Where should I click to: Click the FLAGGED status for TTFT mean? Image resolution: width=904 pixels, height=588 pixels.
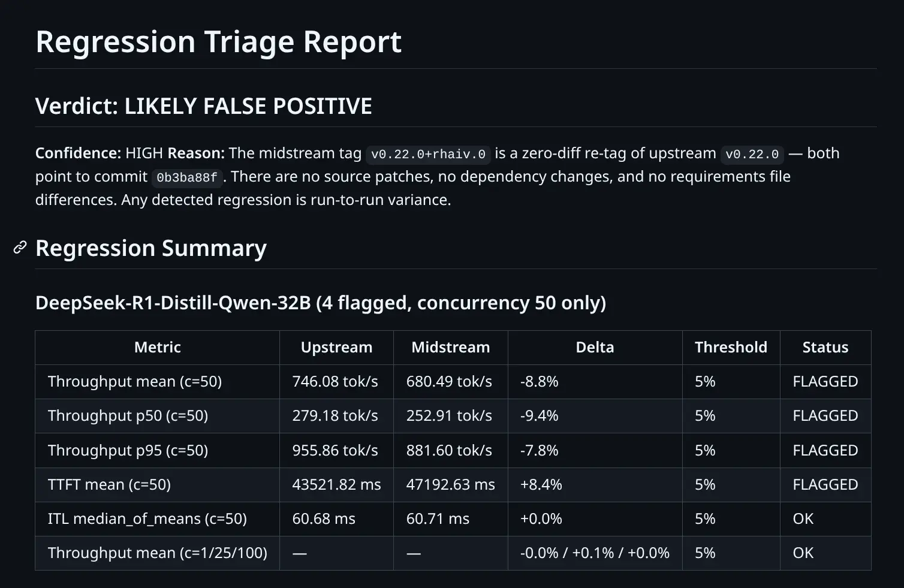pyautogui.click(x=825, y=485)
